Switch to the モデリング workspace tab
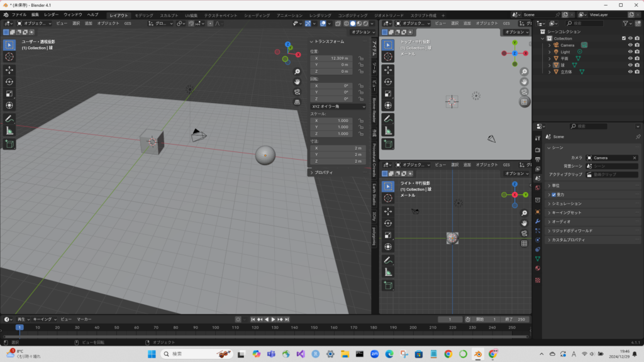The height and width of the screenshot is (362, 644). (x=143, y=14)
